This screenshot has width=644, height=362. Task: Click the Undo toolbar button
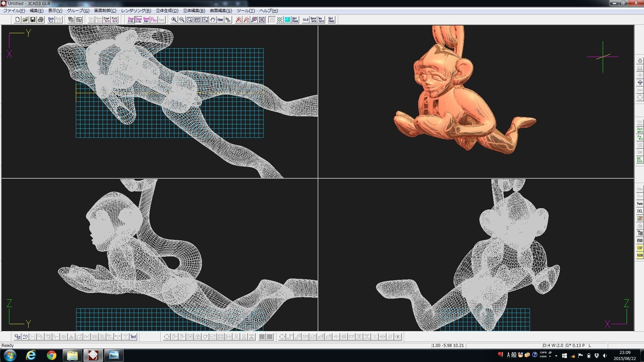coord(51,20)
